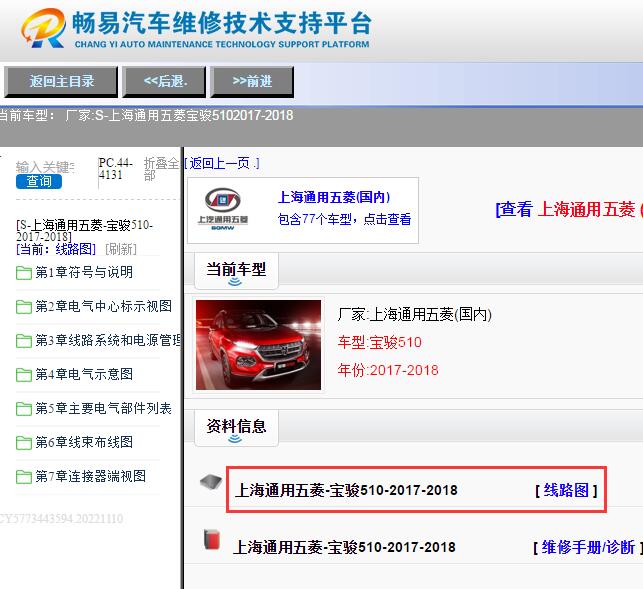Screen dimensions: 643x589
Task: Open folder icon for 第3章线路系统和电源管理
Action: (x=24, y=341)
